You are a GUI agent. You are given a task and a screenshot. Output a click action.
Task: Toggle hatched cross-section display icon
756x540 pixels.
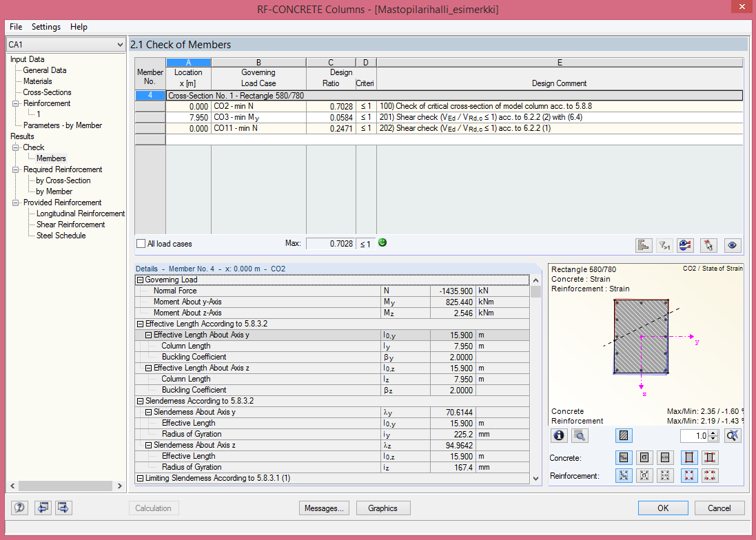pos(624,436)
